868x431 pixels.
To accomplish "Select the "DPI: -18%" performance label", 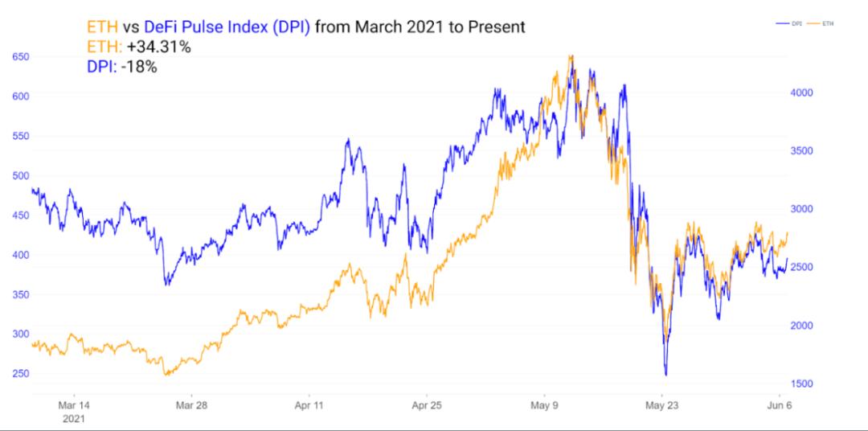I will click(x=122, y=68).
